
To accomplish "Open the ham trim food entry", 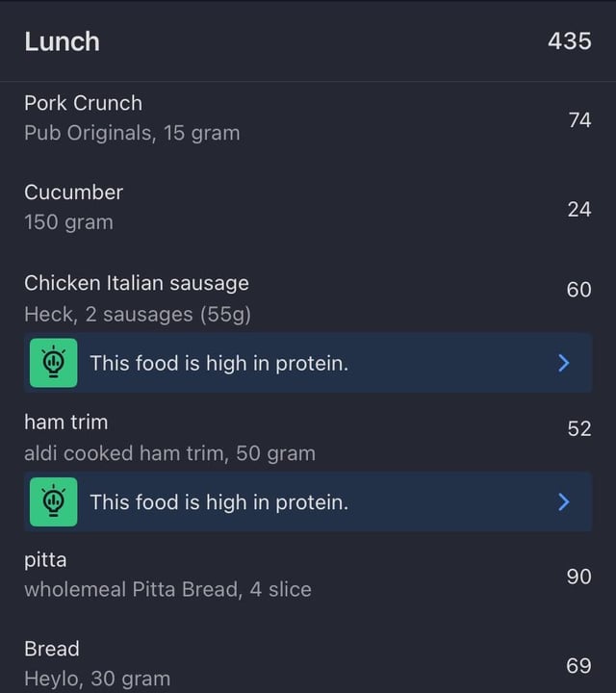I will (308, 438).
